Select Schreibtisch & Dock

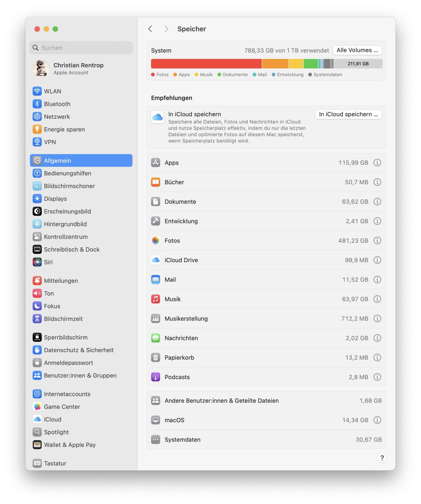(81, 249)
